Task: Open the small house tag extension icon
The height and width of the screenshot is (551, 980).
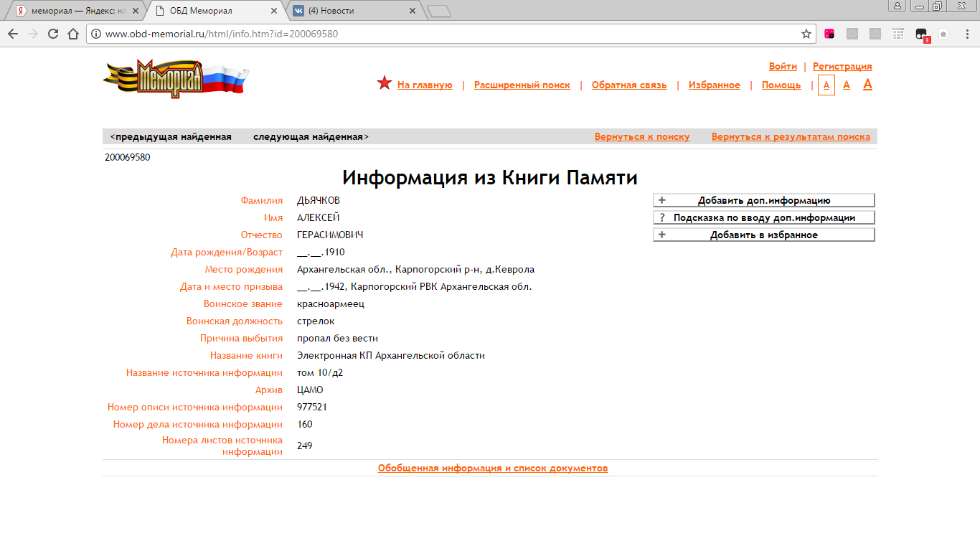Action: point(944,34)
